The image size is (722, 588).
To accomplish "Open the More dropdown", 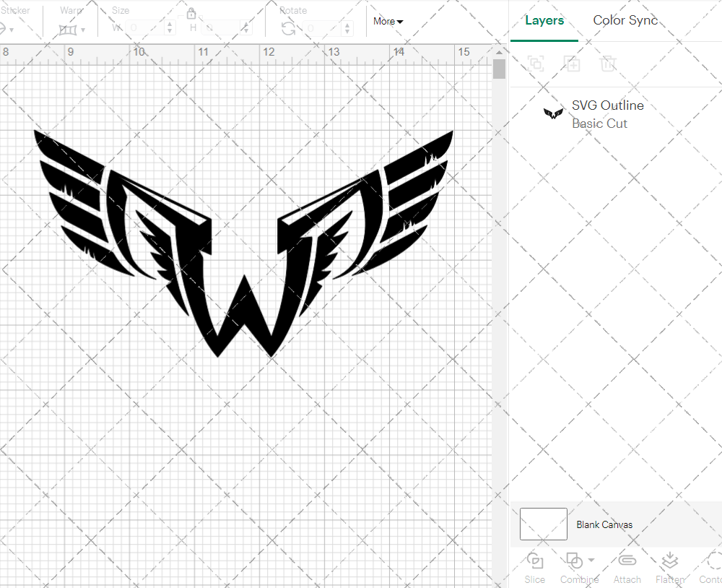I will point(388,22).
